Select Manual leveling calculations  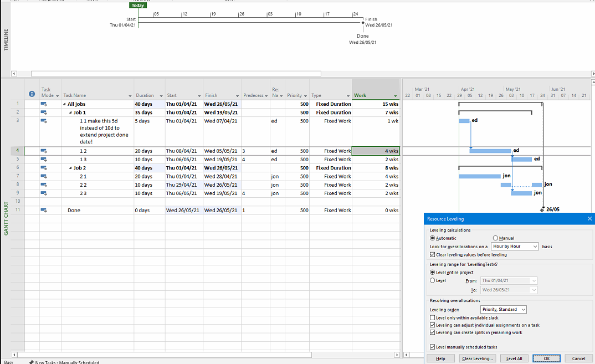coord(495,238)
